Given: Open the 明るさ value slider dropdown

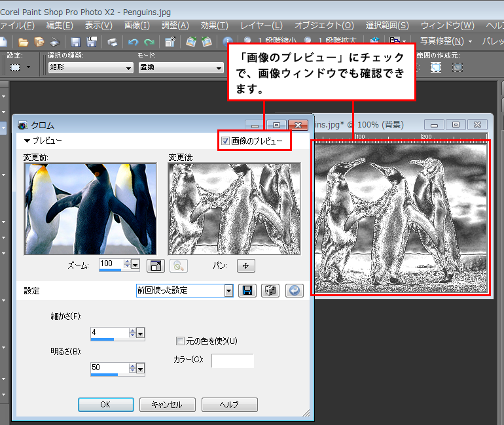Looking at the screenshot, I should point(141,369).
